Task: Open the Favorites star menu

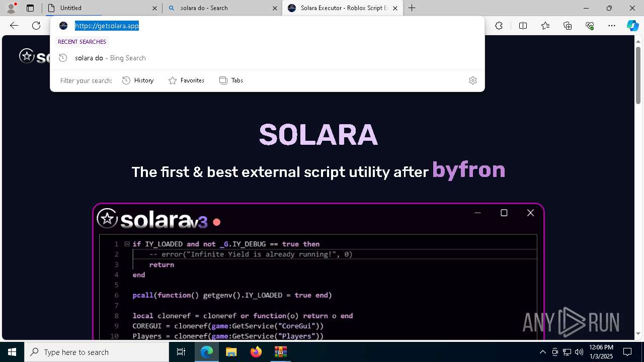Action: click(545, 26)
